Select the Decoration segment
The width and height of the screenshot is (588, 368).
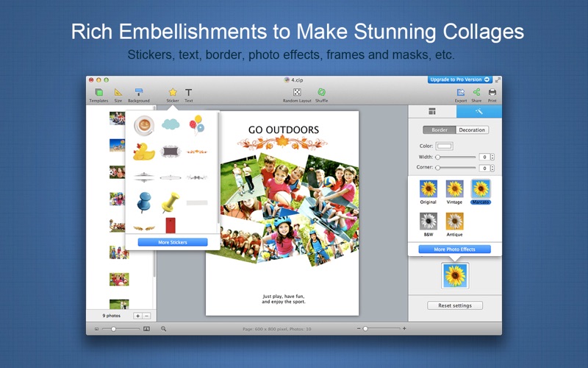(x=472, y=130)
